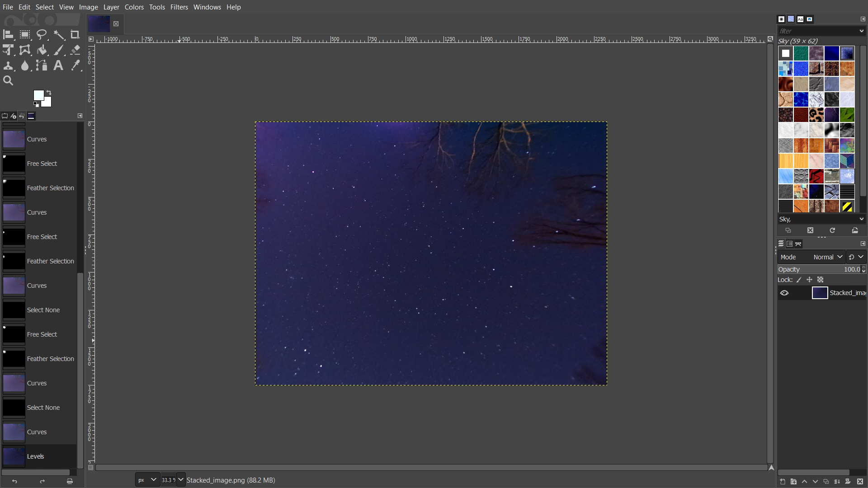Add a layer mask
This screenshot has height=488, width=868.
click(848, 482)
